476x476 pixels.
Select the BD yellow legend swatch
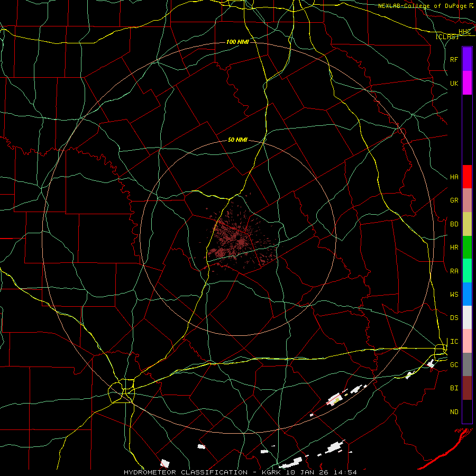[467, 224]
